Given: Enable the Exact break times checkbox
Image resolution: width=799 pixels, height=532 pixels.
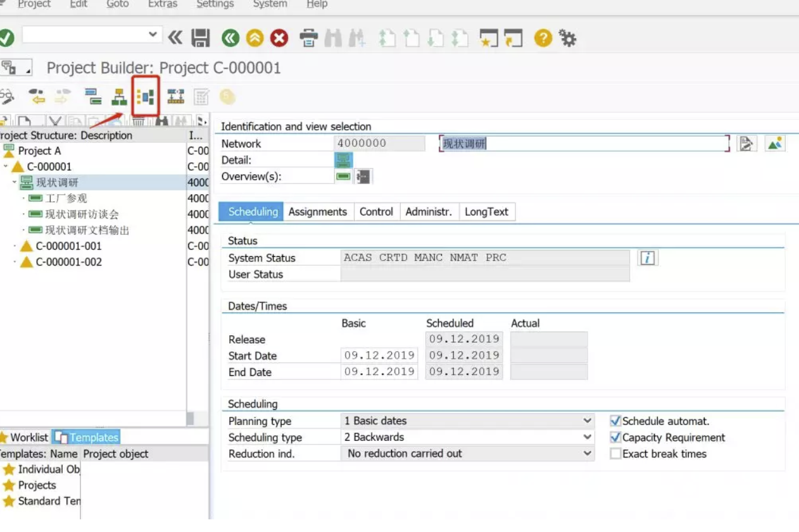Looking at the screenshot, I should point(615,454).
